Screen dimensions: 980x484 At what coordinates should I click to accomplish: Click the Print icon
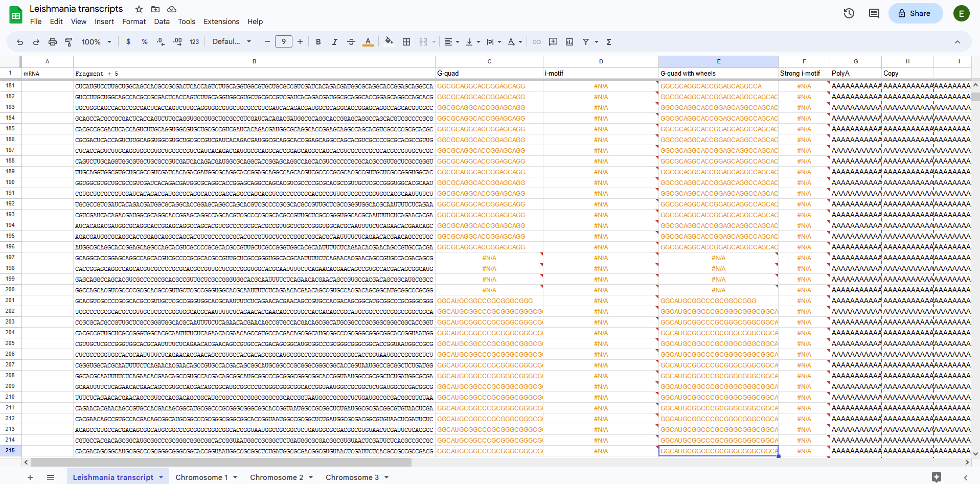52,42
